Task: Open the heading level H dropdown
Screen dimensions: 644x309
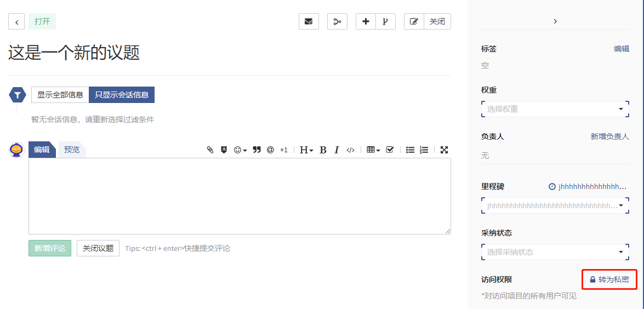Action: [306, 150]
